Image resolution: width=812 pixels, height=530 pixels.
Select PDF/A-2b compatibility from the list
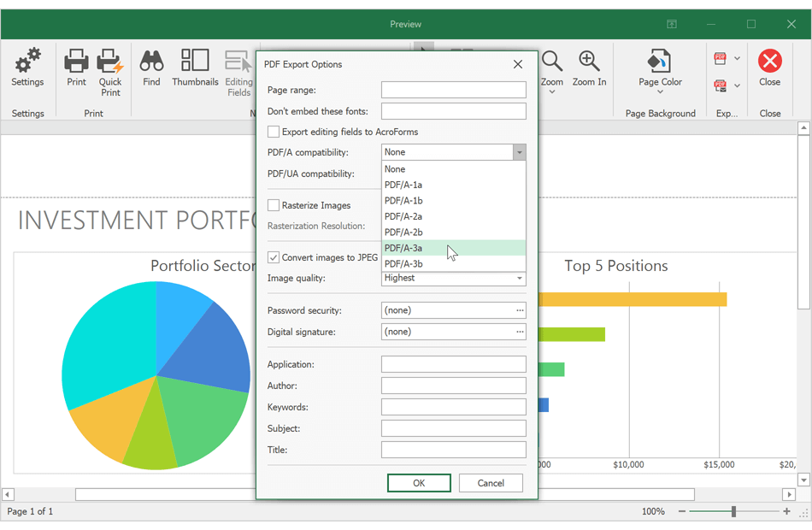pyautogui.click(x=403, y=232)
